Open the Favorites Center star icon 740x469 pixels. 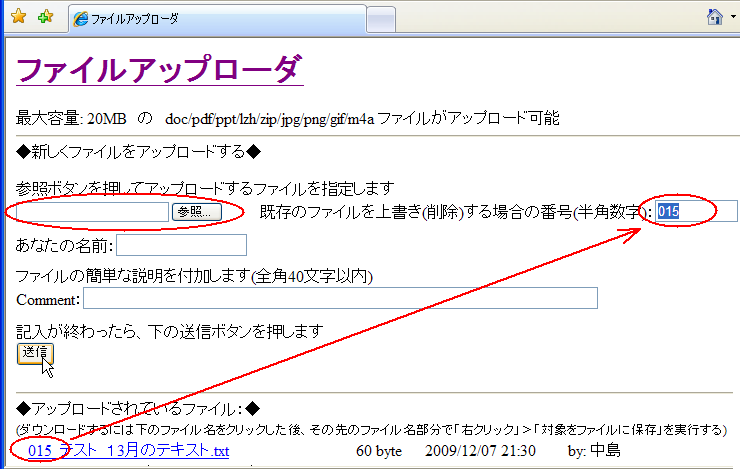click(18, 17)
